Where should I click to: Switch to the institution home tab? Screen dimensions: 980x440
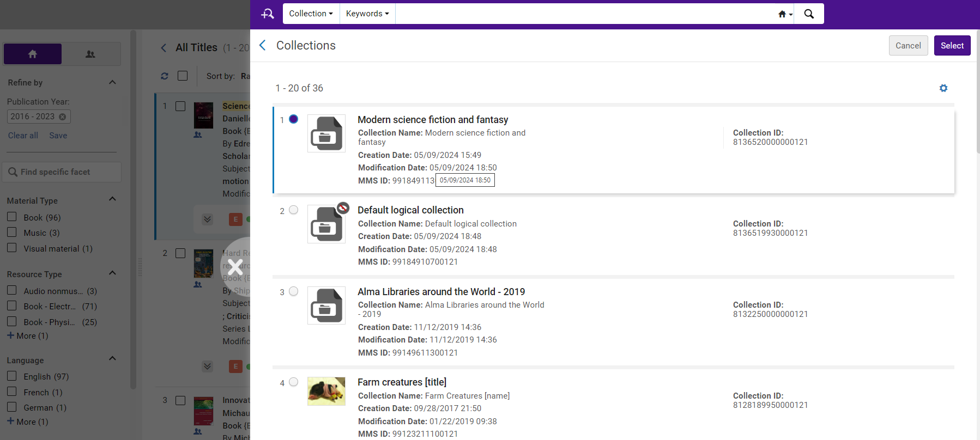(33, 54)
